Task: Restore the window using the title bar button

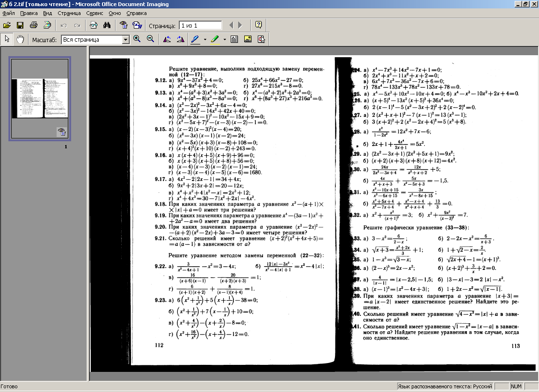Action: pos(525,4)
